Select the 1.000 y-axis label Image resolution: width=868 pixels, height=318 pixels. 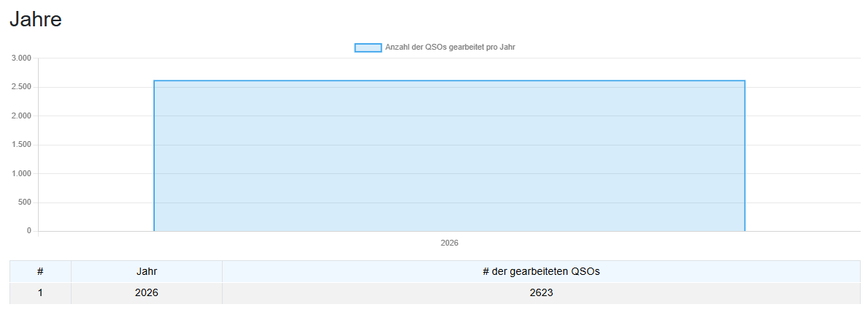click(21, 173)
